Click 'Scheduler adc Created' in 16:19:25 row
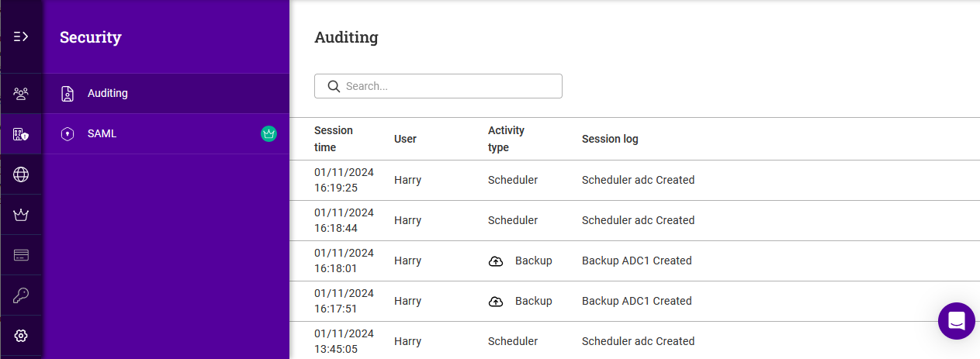 pyautogui.click(x=638, y=180)
